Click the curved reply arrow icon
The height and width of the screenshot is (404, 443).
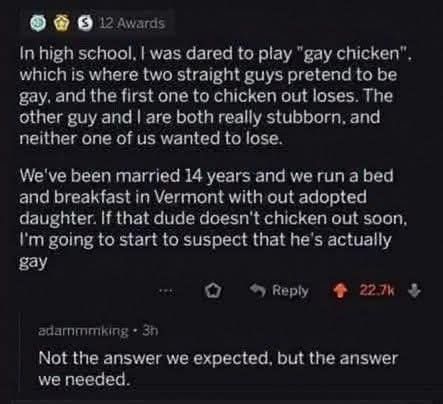coord(258,291)
